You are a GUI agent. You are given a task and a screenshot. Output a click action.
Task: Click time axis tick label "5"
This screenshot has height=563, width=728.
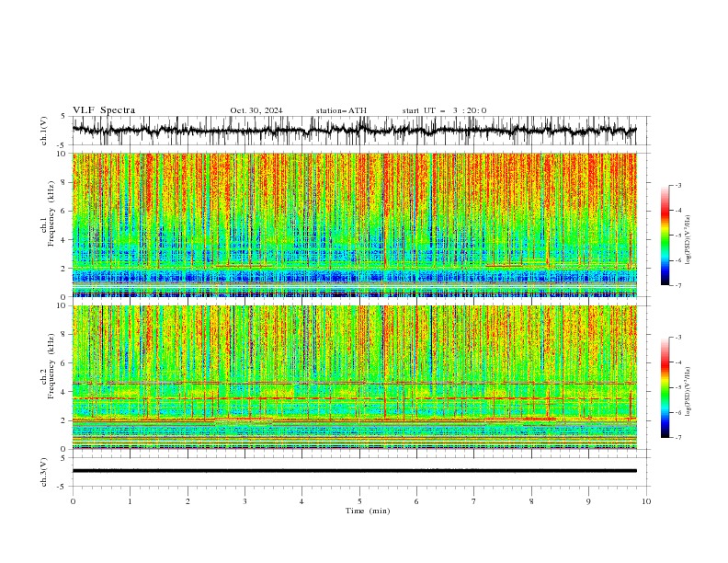pyautogui.click(x=359, y=501)
